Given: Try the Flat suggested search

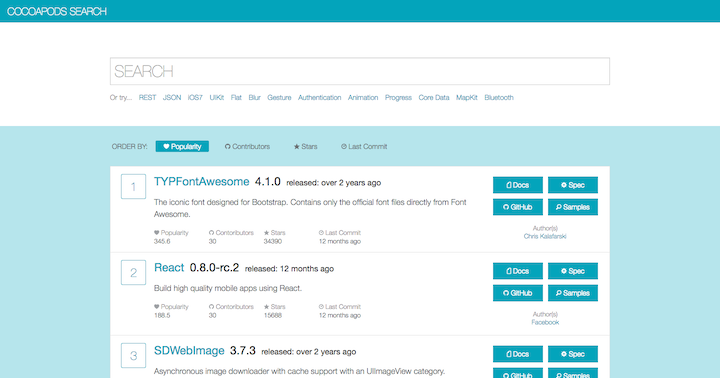Looking at the screenshot, I should coord(236,97).
